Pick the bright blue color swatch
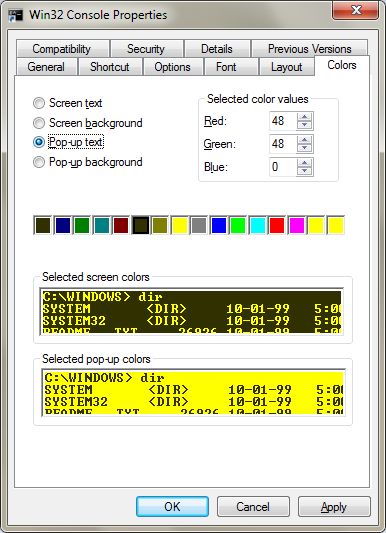Screen dimensions: 386x533 tap(218, 225)
